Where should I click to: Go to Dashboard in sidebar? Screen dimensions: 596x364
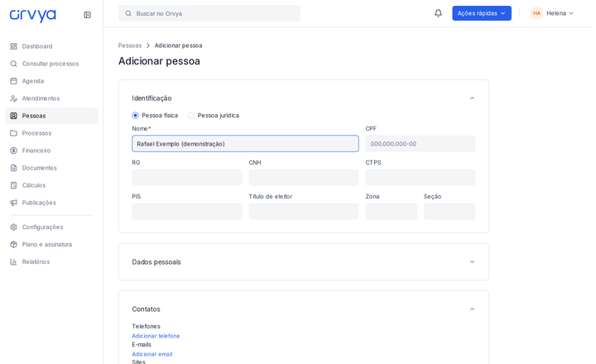[x=51, y=46]
